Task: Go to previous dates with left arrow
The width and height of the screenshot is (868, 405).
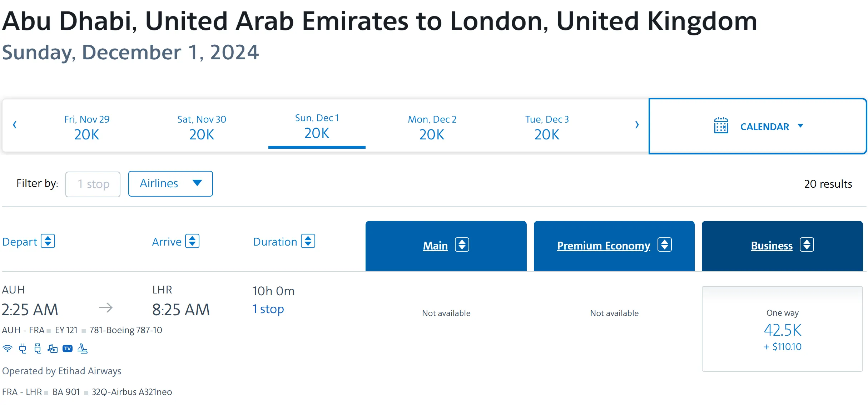Action: point(15,125)
